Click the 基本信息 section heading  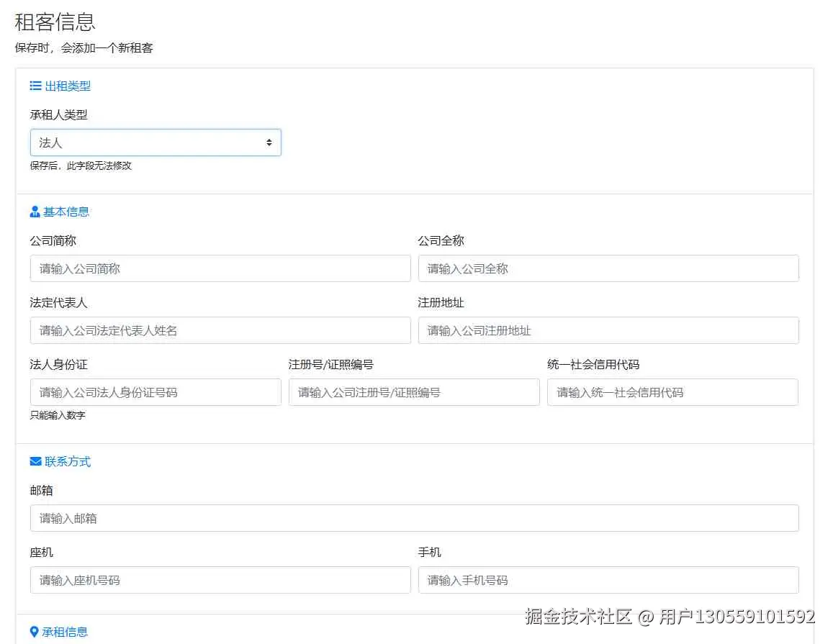point(66,212)
